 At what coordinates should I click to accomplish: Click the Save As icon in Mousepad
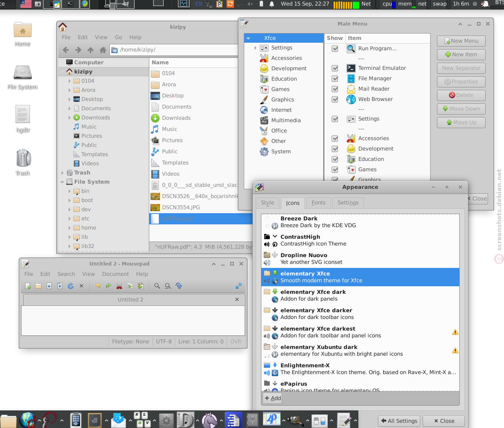click(60, 286)
